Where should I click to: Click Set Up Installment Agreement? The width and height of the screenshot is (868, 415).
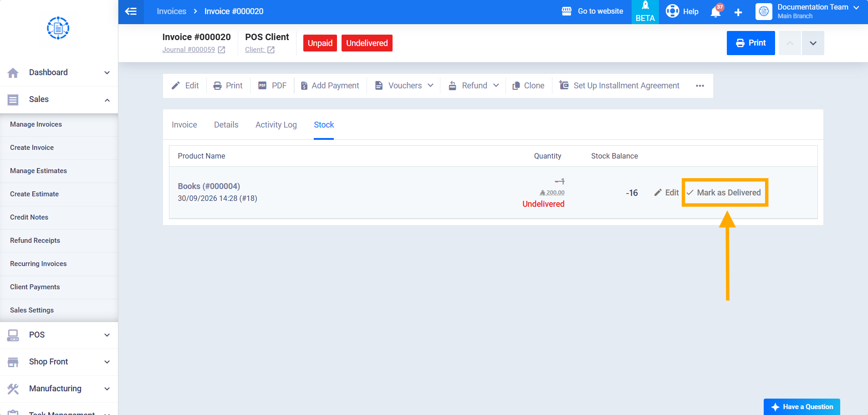(619, 86)
